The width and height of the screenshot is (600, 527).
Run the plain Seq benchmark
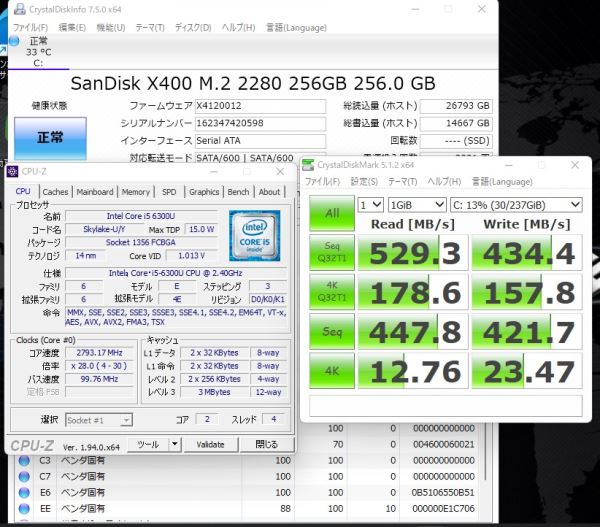click(332, 331)
